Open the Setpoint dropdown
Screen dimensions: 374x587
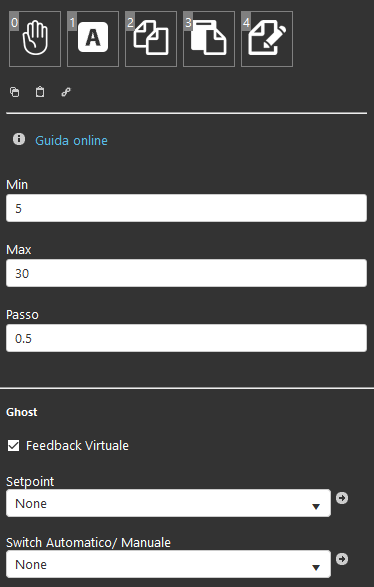(x=168, y=503)
